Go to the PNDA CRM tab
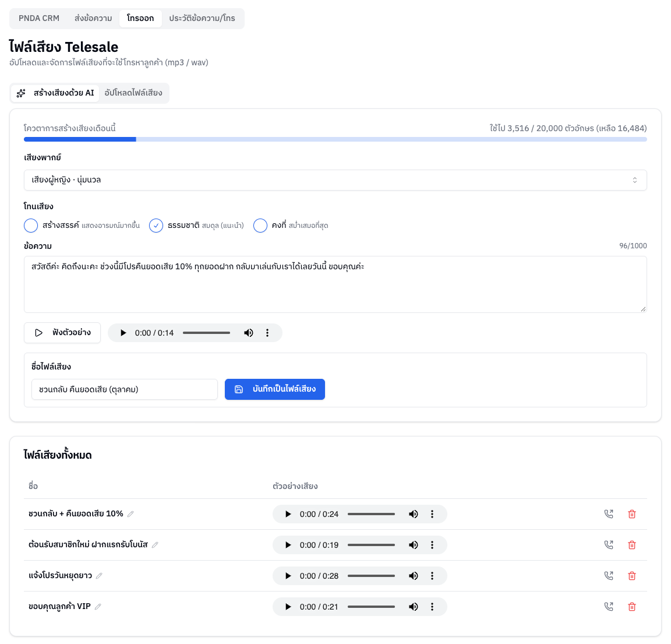 coord(39,19)
